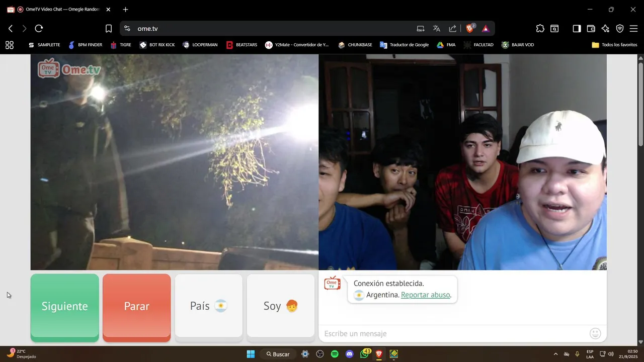
Task: Click the forward navigation arrow
Action: 24,29
